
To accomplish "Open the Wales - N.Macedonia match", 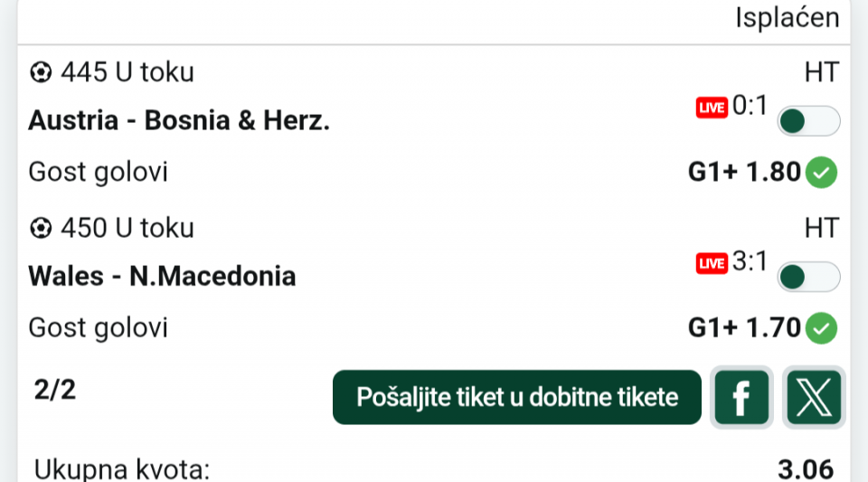I will click(x=163, y=276).
